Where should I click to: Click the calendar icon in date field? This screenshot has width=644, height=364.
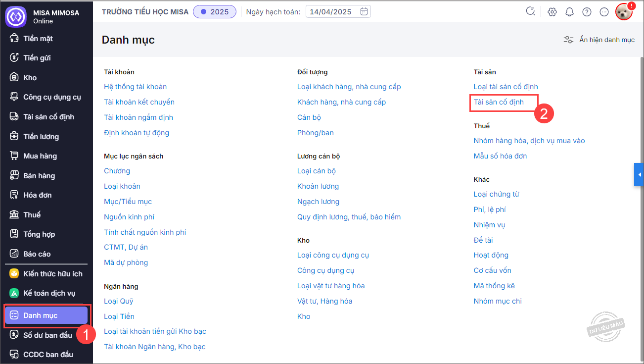tap(364, 11)
